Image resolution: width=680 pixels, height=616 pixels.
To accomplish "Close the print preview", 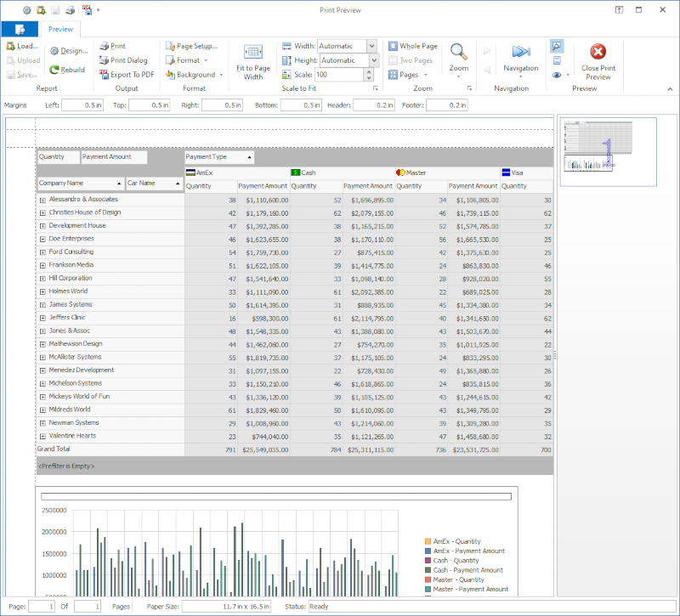I will pos(598,60).
